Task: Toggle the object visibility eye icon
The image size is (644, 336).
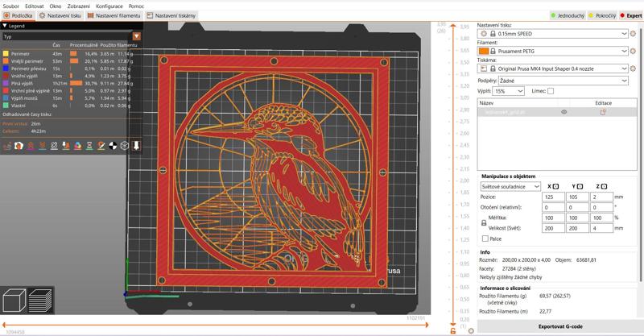Action: pos(564,112)
